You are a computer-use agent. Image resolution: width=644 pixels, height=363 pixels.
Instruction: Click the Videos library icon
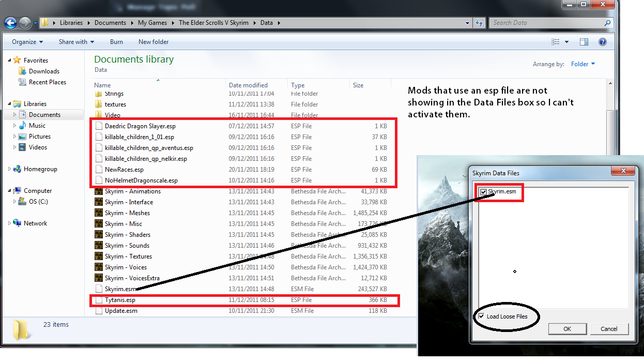coord(22,147)
